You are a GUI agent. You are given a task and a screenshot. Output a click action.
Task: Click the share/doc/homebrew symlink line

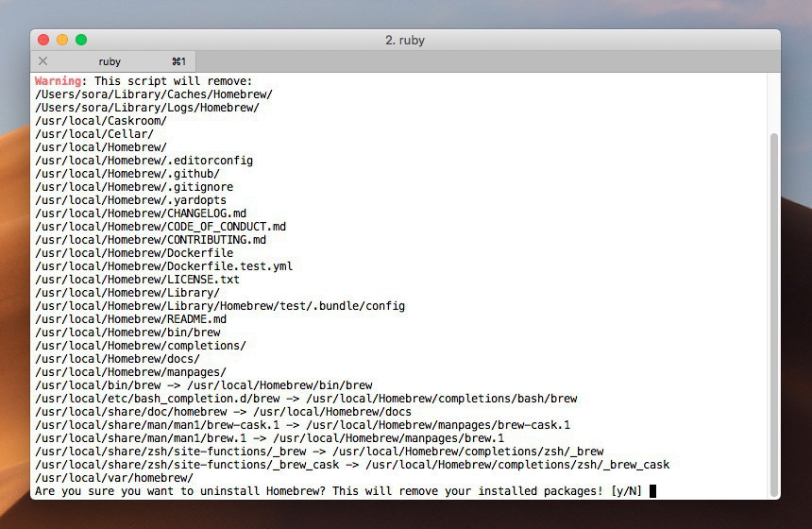coord(223,411)
